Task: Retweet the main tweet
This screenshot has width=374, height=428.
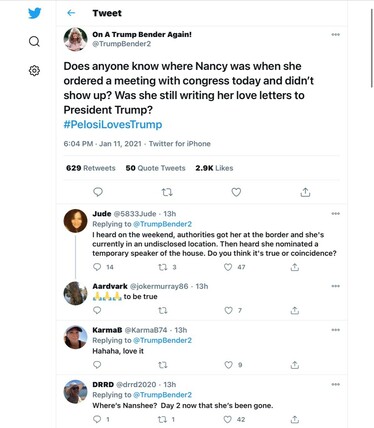Action: (167, 192)
